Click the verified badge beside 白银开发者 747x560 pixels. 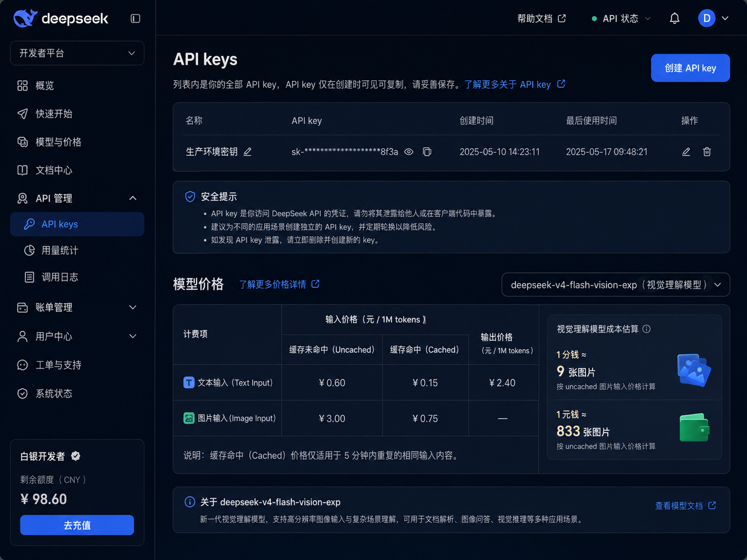76,456
